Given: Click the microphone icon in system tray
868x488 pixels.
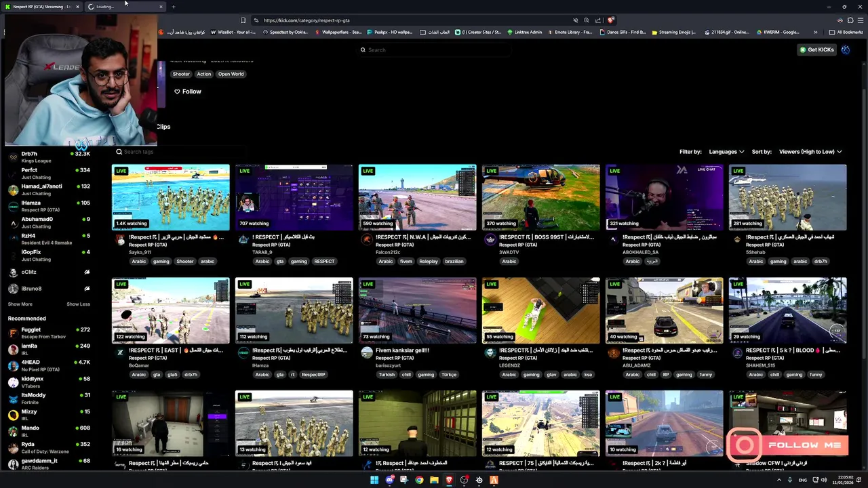Looking at the screenshot, I should click(x=789, y=480).
